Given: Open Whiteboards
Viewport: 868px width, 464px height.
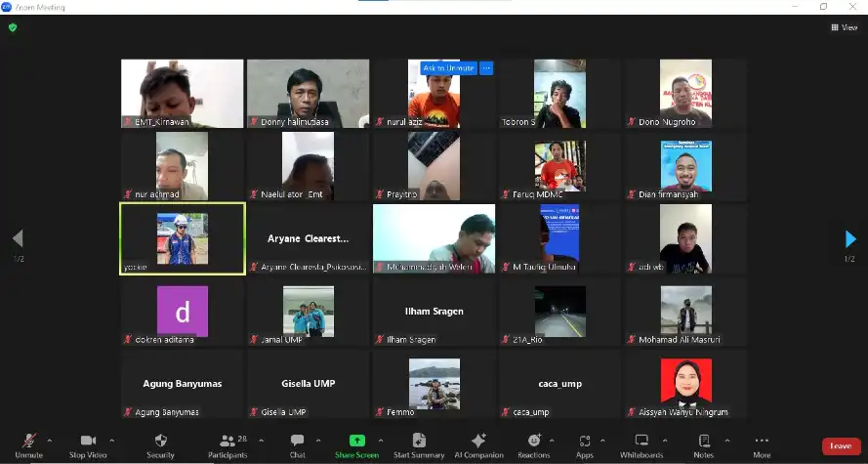Looking at the screenshot, I should click(x=641, y=444).
